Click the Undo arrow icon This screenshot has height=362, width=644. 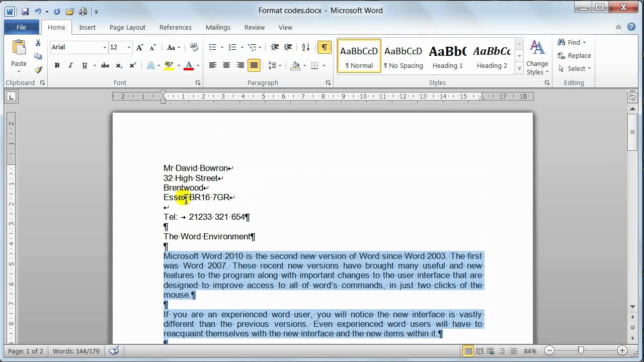[x=38, y=11]
